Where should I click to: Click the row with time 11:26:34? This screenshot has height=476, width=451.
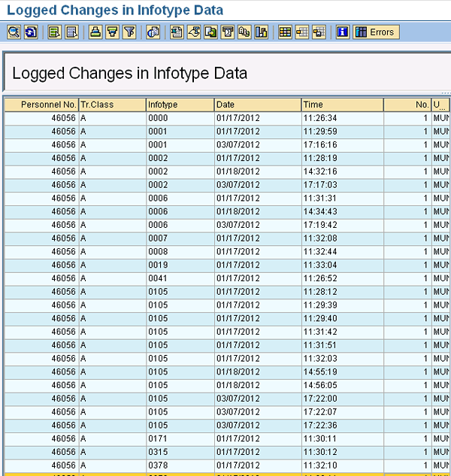(320, 118)
